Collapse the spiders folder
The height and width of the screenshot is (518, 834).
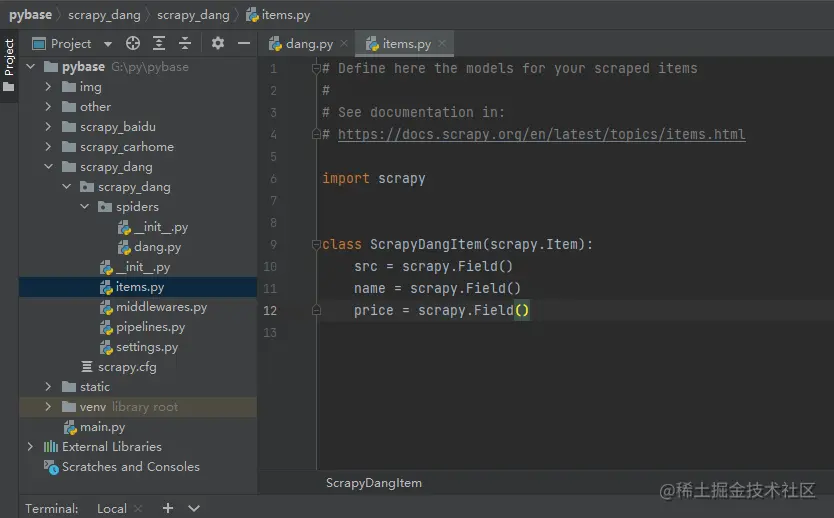coord(85,206)
